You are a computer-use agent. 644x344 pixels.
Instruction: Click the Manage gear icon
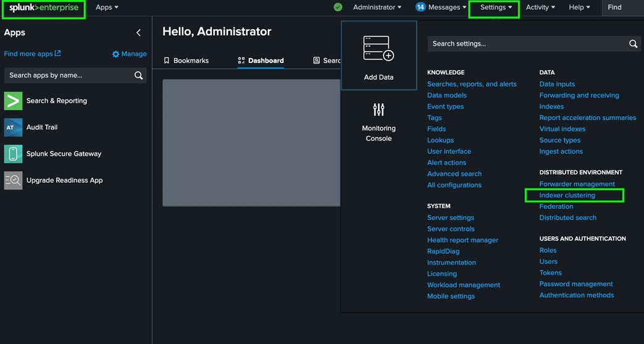coord(116,54)
